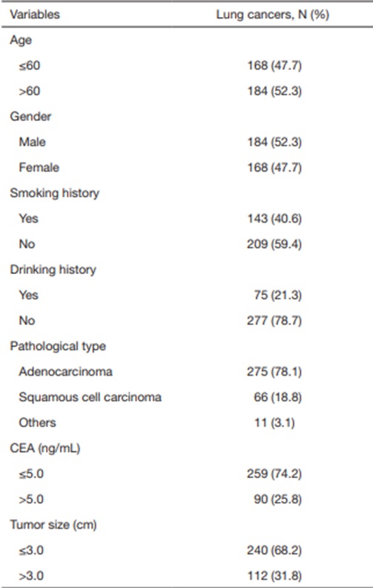This screenshot has width=373, height=588.
Task: Click the value 90 (25.8)
Action: 278,499
